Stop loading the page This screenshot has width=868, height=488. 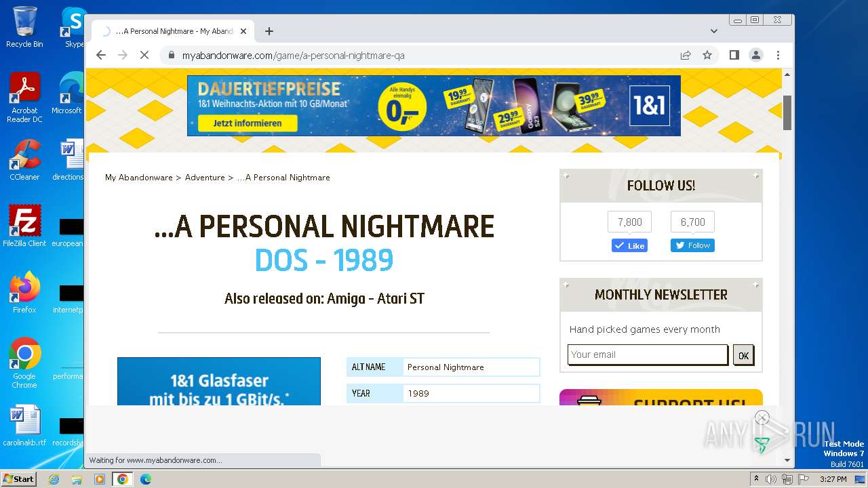[x=144, y=55]
